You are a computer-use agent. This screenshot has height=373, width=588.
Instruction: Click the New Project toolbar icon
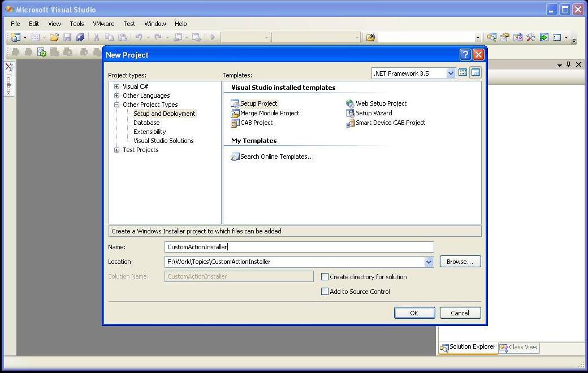tap(16, 37)
